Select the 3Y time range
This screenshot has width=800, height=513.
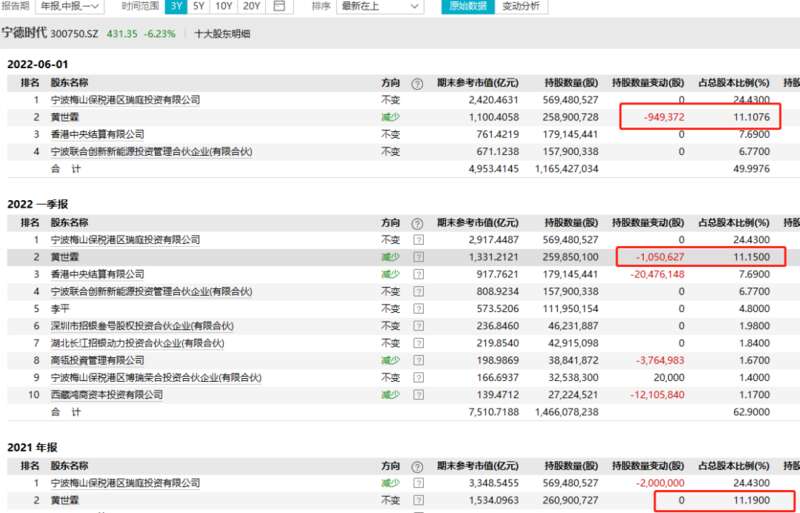[x=176, y=6]
